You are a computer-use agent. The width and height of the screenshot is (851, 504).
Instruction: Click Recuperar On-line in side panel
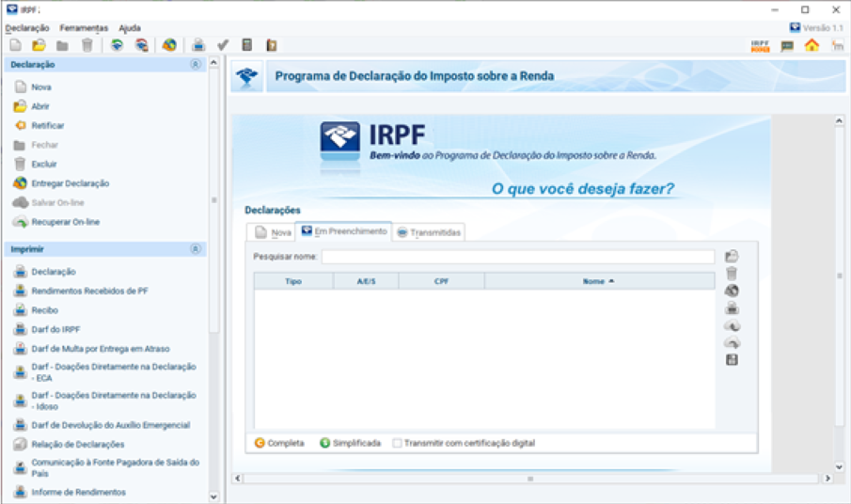(66, 222)
